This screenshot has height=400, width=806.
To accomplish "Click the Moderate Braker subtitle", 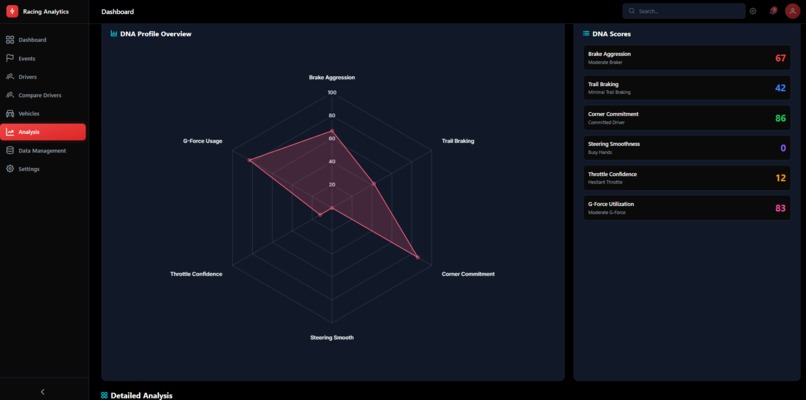I will 605,63.
